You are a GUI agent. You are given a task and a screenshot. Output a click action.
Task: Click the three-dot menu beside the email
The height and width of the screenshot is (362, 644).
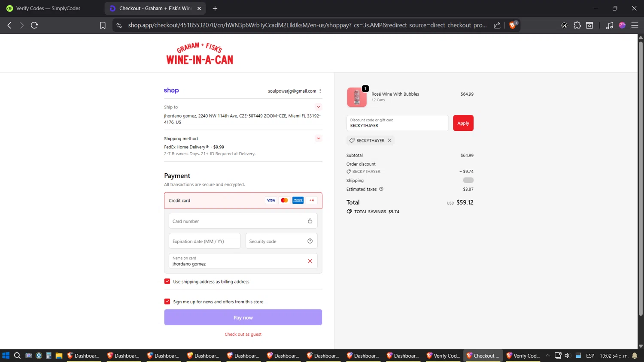(320, 91)
